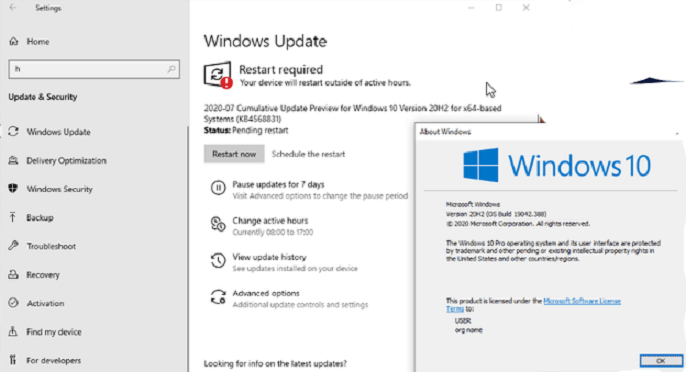Click the USER licensee name
The width and height of the screenshot is (686, 372).
click(x=463, y=321)
